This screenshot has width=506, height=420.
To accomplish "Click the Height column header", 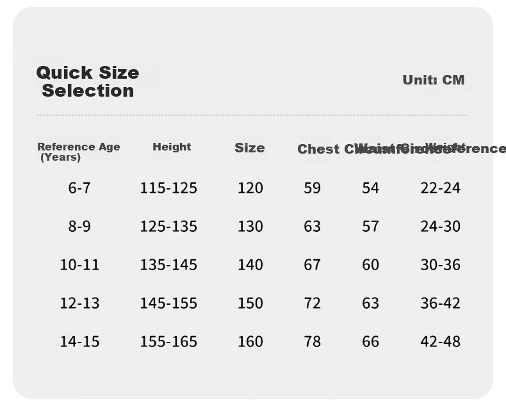I will pyautogui.click(x=172, y=147).
